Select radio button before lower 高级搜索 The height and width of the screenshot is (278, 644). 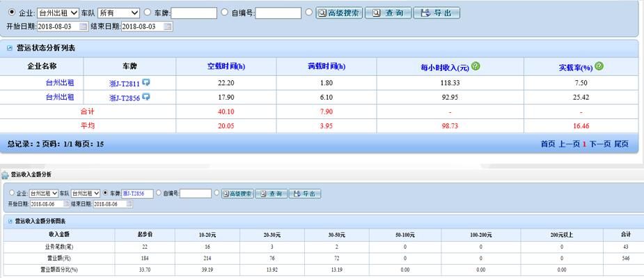217,192
